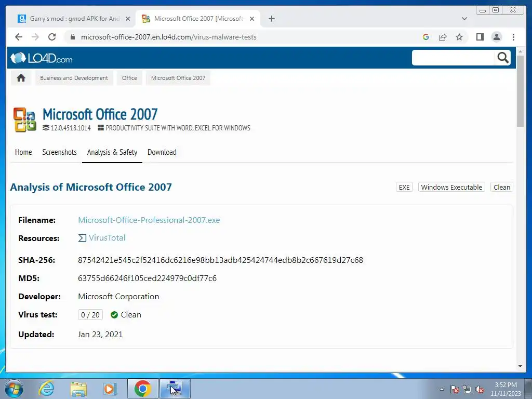Click the LO4D.com logo
The image size is (532, 399).
pyautogui.click(x=42, y=58)
